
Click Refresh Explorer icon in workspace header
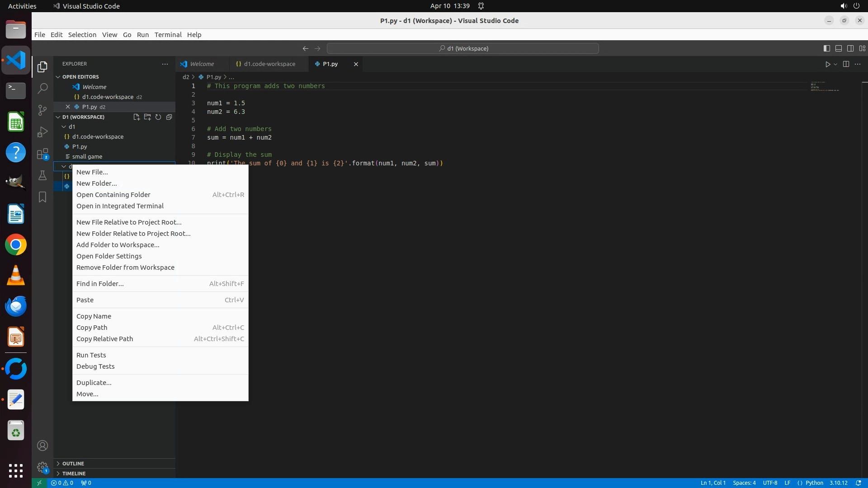[x=158, y=117]
